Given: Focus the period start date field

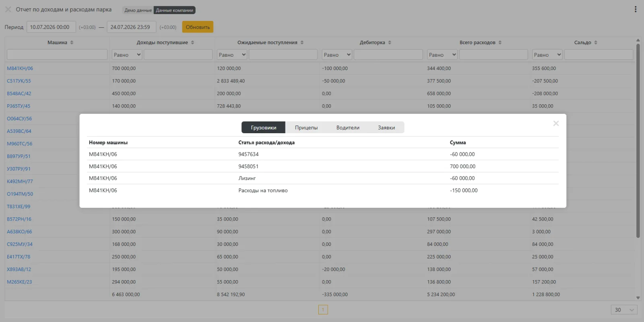Looking at the screenshot, I should click(51, 27).
